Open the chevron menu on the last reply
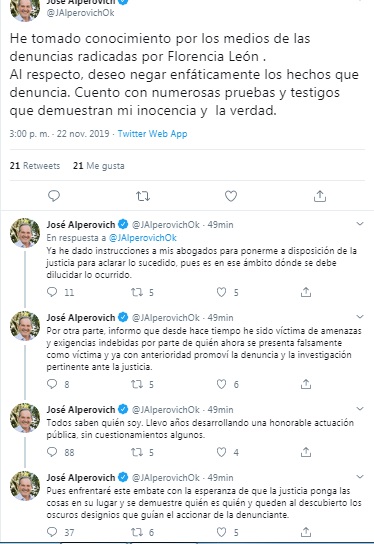This screenshot has height=544, width=374. 360,476
